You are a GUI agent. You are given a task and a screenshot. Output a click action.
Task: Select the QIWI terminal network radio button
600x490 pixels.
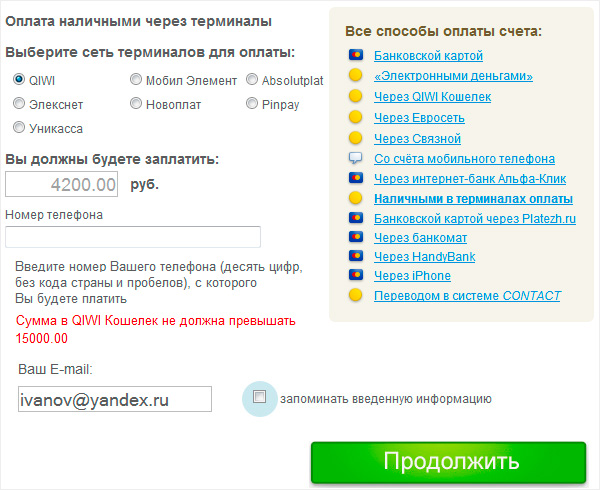point(19,79)
